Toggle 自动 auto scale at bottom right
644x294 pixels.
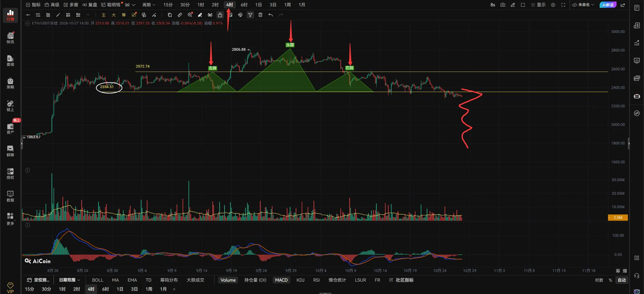coord(622,280)
